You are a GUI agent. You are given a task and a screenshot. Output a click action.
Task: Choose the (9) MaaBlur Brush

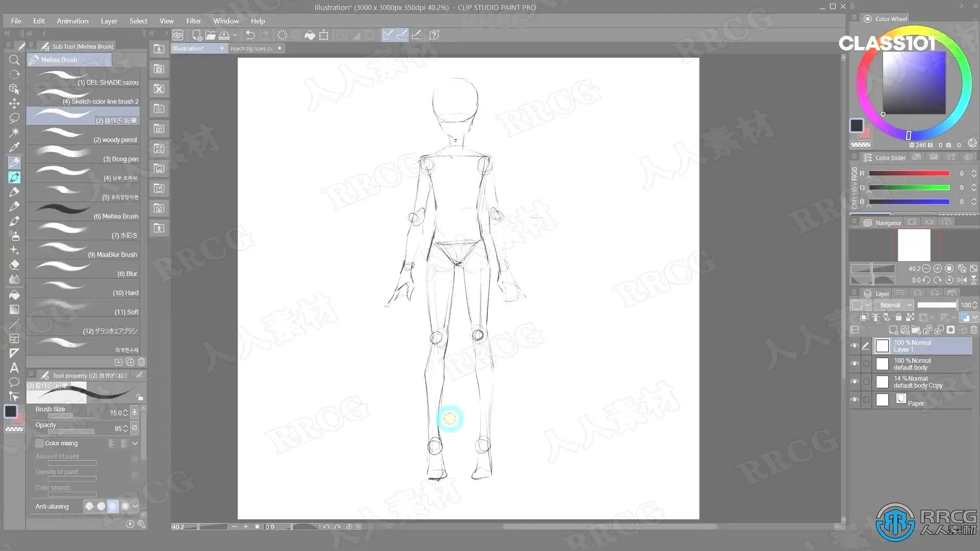point(83,250)
